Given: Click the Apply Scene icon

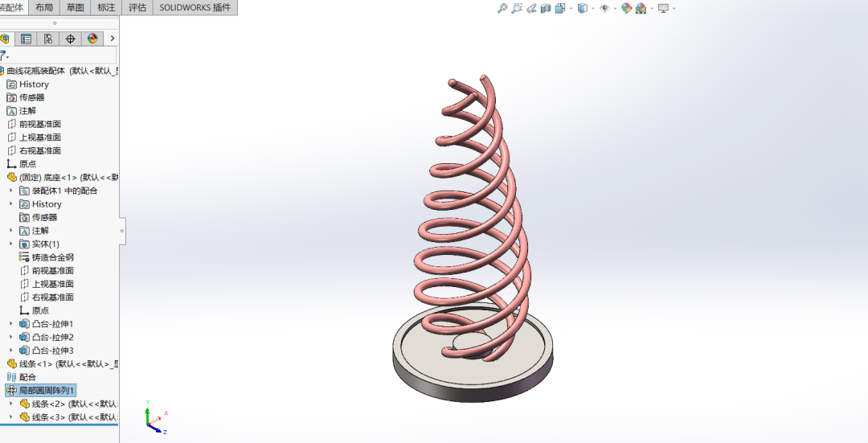Looking at the screenshot, I should tap(641, 8).
